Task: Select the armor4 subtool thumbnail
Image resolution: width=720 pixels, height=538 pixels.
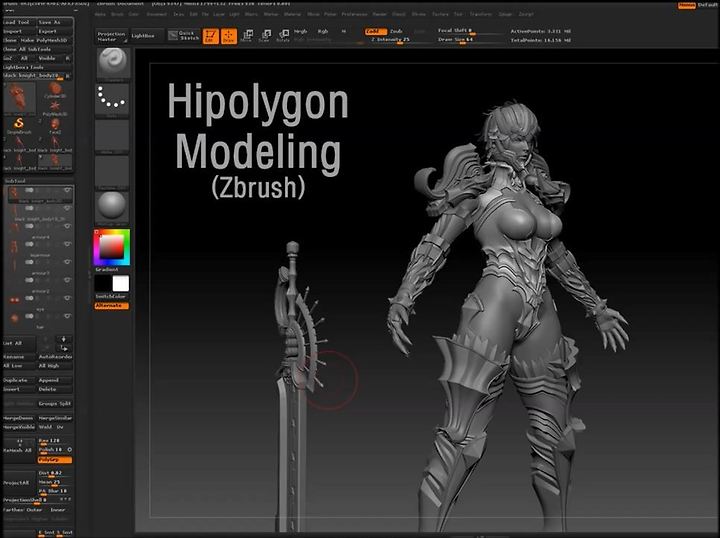Action: (14, 230)
